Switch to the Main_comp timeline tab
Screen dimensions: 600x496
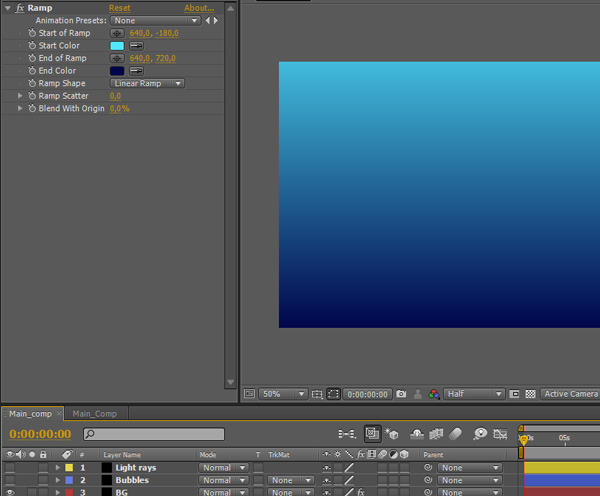point(30,414)
